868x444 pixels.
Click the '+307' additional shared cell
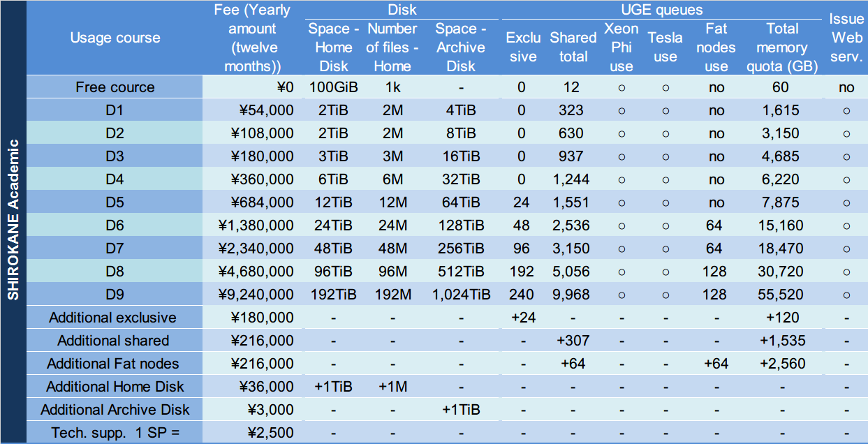click(573, 341)
